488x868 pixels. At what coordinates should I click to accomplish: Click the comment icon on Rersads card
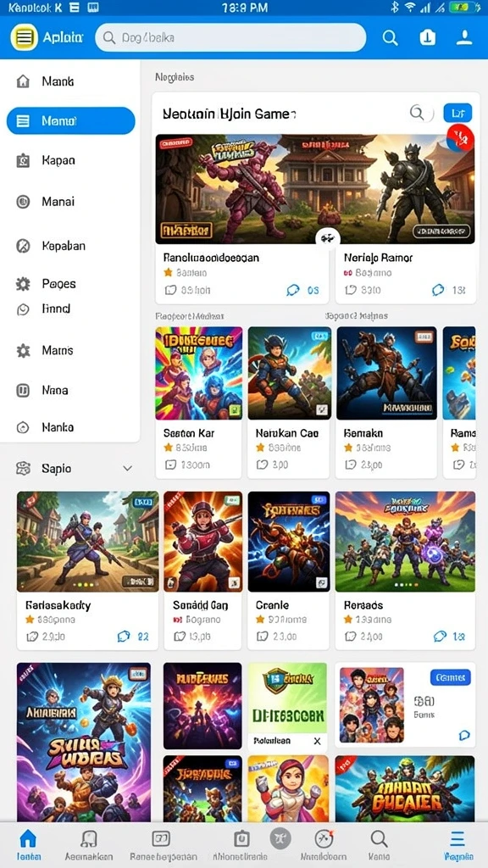click(440, 637)
